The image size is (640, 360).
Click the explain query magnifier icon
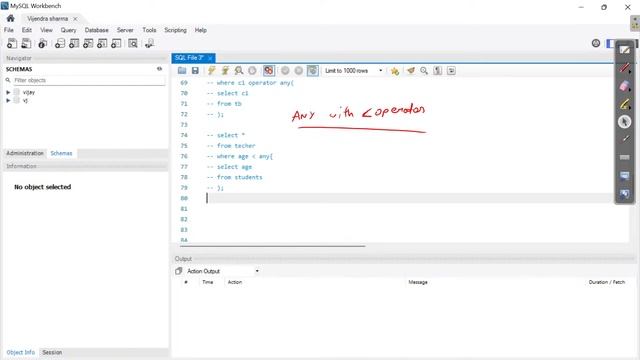(x=239, y=71)
